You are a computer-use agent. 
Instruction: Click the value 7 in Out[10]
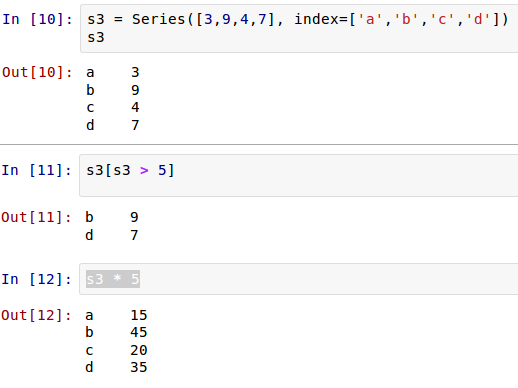tap(135, 125)
